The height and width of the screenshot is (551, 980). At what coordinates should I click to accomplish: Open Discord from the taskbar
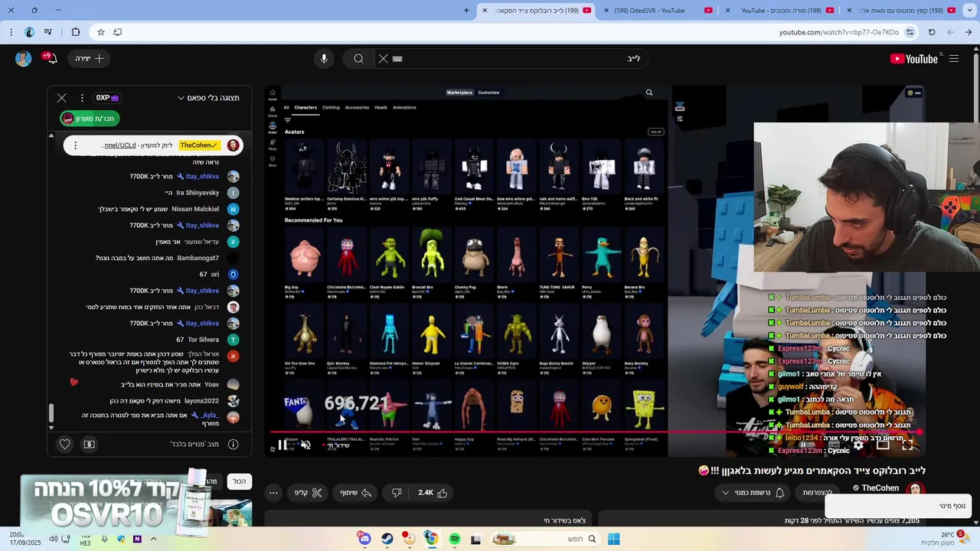(x=365, y=540)
